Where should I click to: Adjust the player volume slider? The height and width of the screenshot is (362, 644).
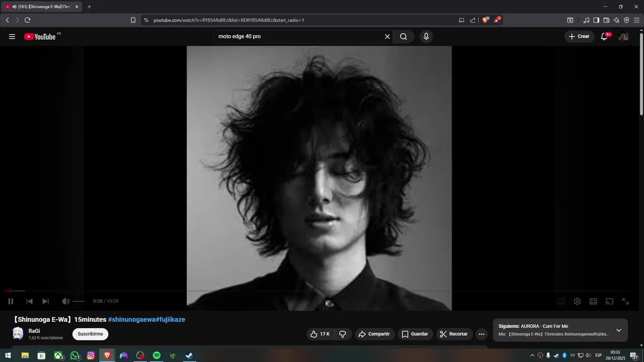tap(78, 301)
